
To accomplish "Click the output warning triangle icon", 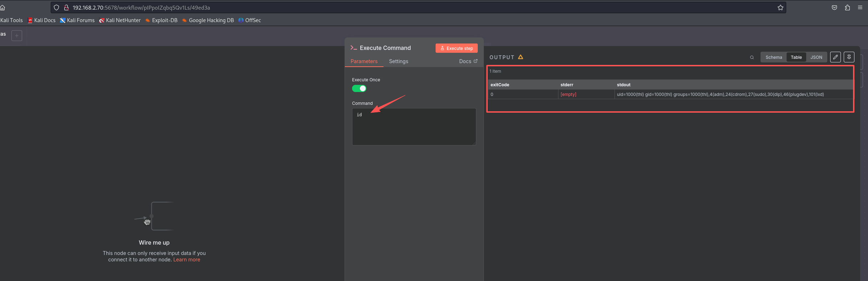I will pos(521,57).
